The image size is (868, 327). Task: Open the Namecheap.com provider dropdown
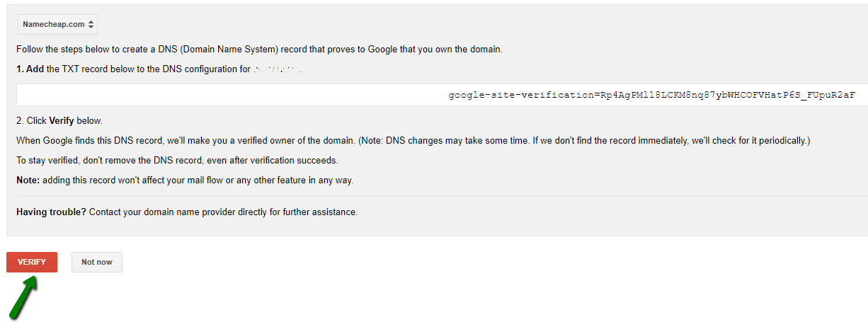tap(57, 24)
